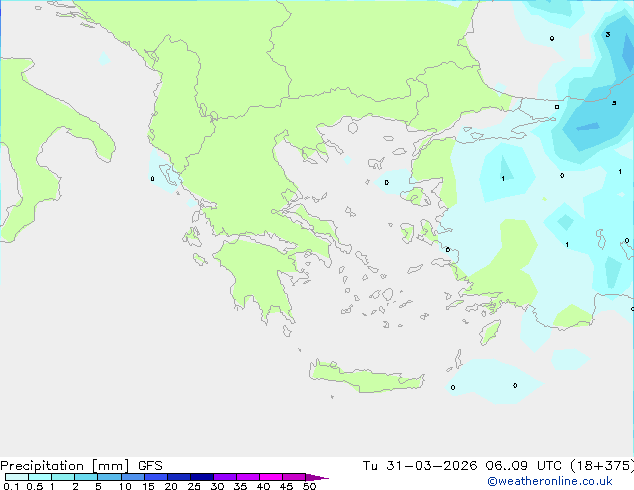This screenshot has width=634, height=490.
Task: Click the island of Rhodes on the map
Action: tap(490, 332)
